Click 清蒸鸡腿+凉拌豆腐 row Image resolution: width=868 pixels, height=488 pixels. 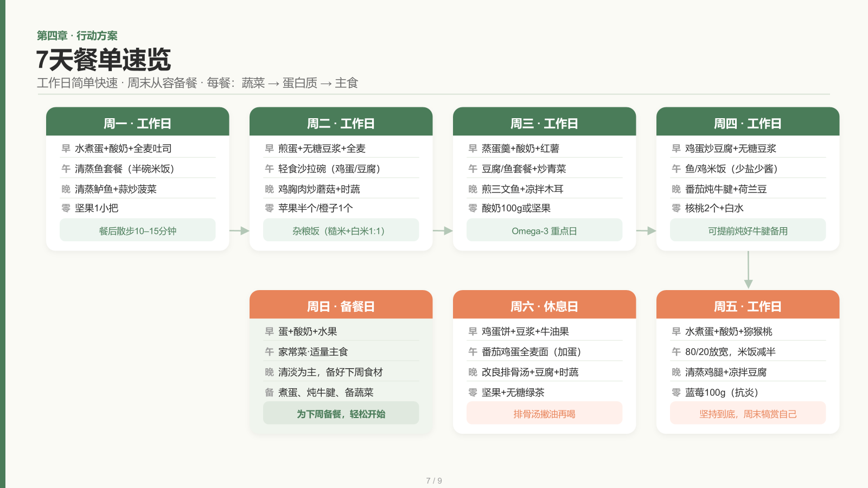click(748, 372)
